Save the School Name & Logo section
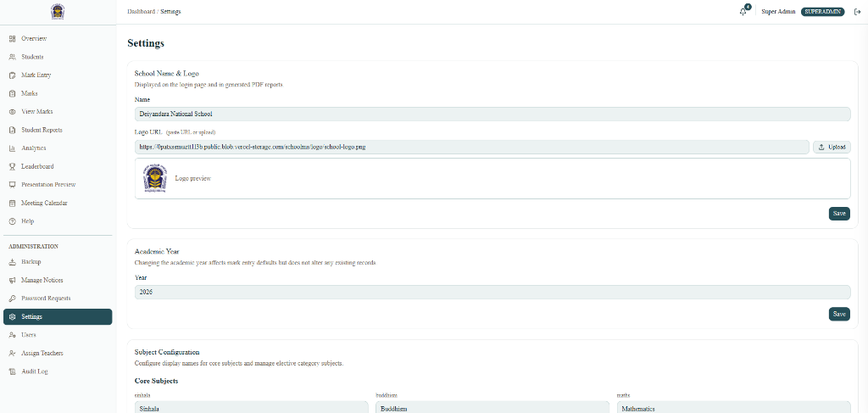Viewport: 868px width, 413px height. point(839,214)
